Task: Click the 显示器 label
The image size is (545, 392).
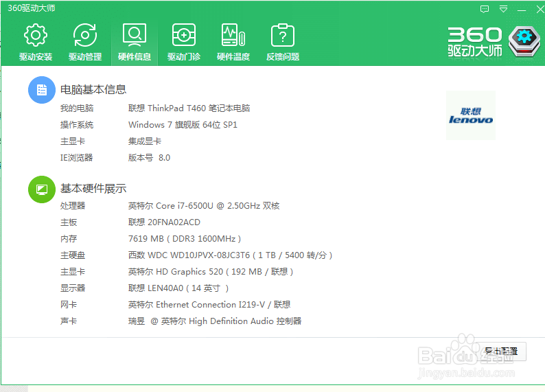Action: [x=73, y=288]
